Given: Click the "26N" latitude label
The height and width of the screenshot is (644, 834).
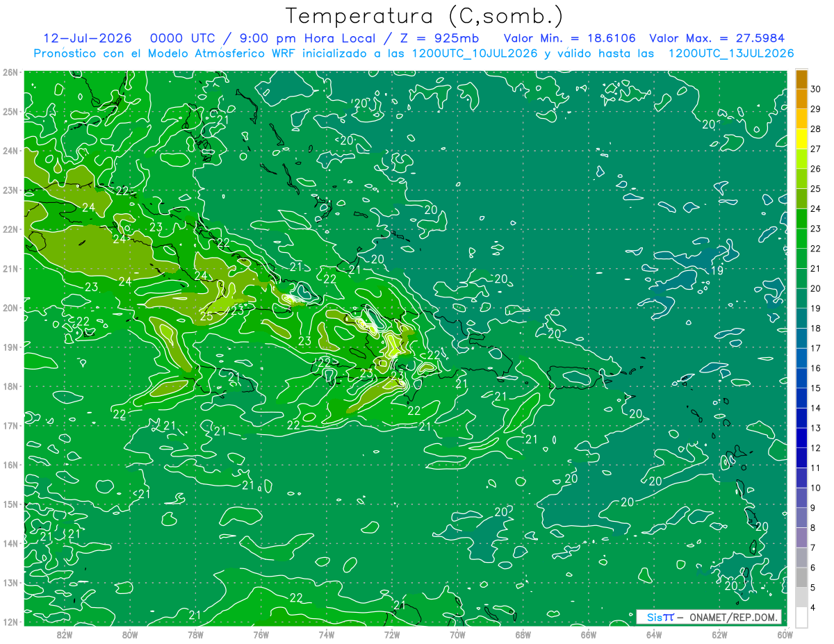Looking at the screenshot, I should pyautogui.click(x=10, y=72).
